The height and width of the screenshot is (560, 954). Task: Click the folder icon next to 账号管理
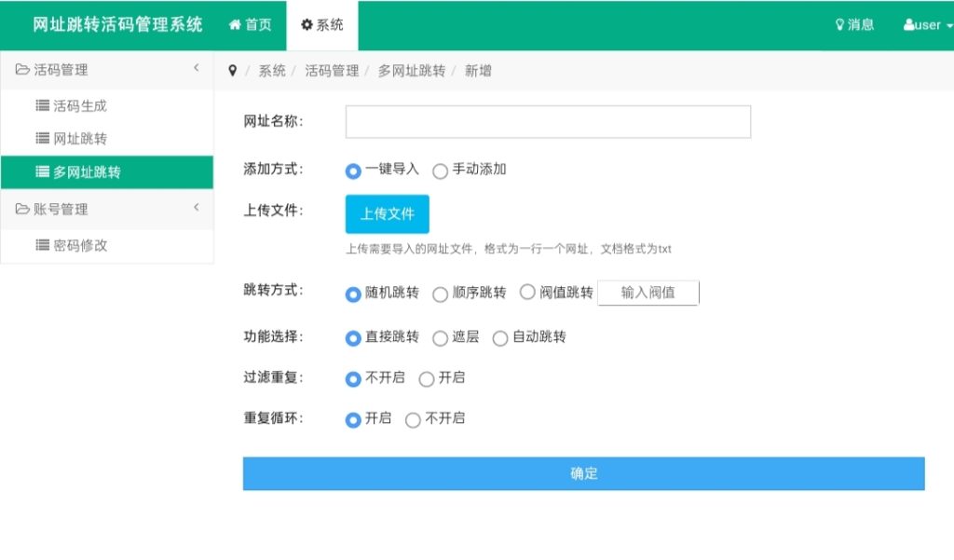(x=22, y=209)
